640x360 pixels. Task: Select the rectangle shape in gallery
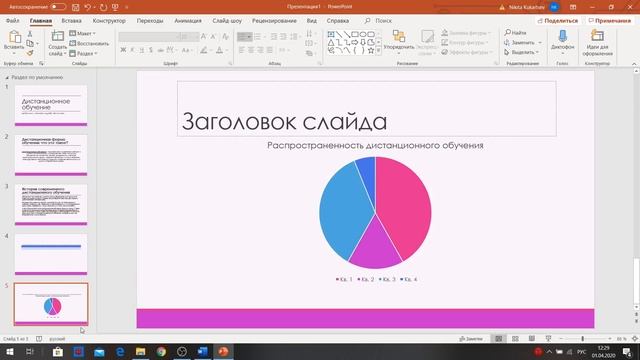(355, 34)
